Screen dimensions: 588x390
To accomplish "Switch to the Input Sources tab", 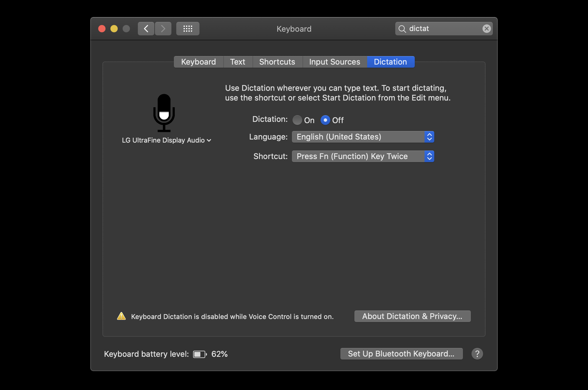I will (335, 62).
